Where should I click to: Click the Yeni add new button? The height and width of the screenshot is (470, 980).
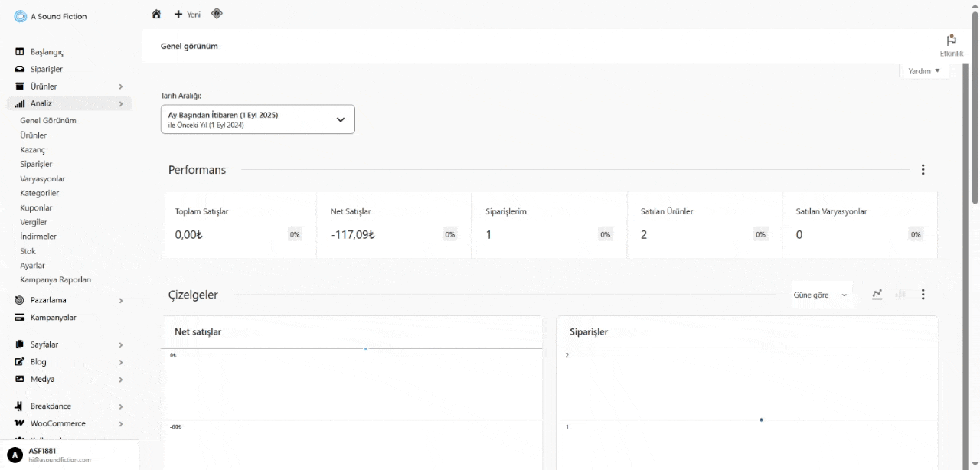pyautogui.click(x=188, y=15)
